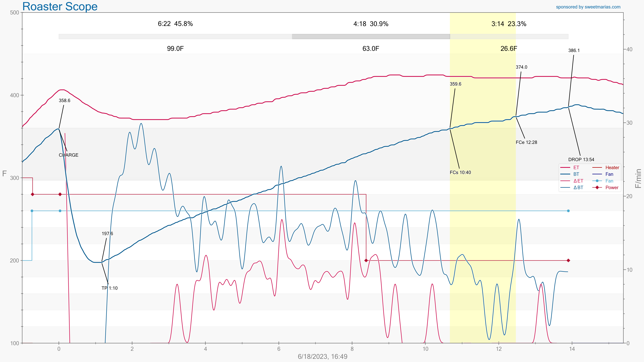Select the TP 1:10 turning point label

click(x=109, y=288)
